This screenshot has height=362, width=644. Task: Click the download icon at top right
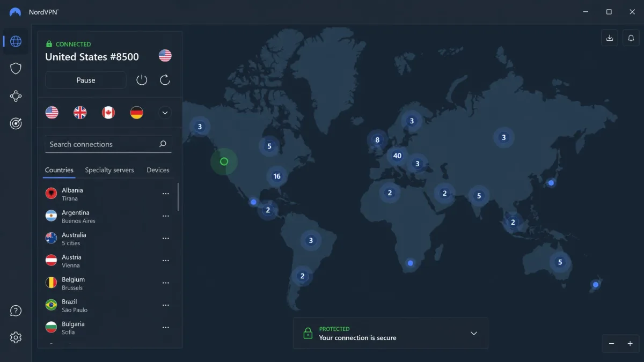tap(610, 38)
